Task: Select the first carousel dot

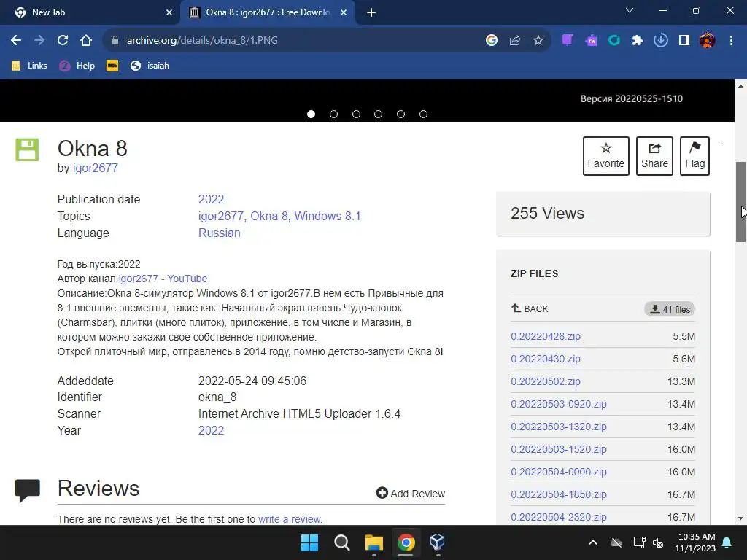Action: coord(311,114)
